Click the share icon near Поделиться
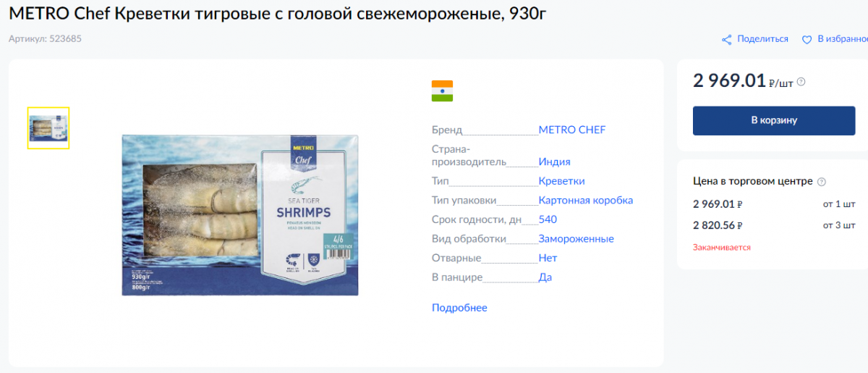This screenshot has width=868, height=373. pos(727,40)
